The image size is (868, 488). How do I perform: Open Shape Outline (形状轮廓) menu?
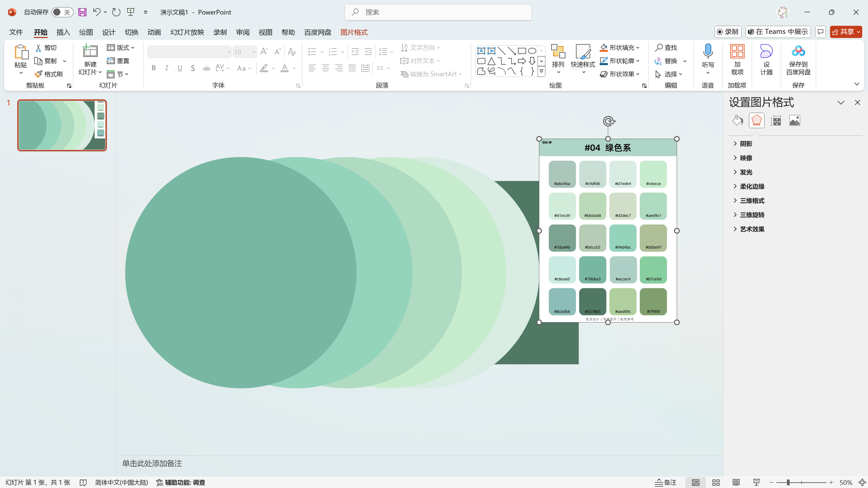pos(619,61)
